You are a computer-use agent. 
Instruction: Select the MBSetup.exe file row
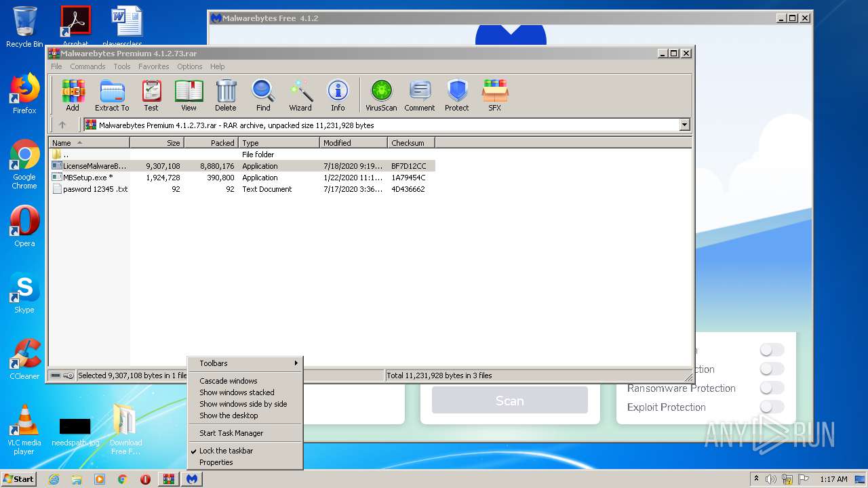pos(242,178)
